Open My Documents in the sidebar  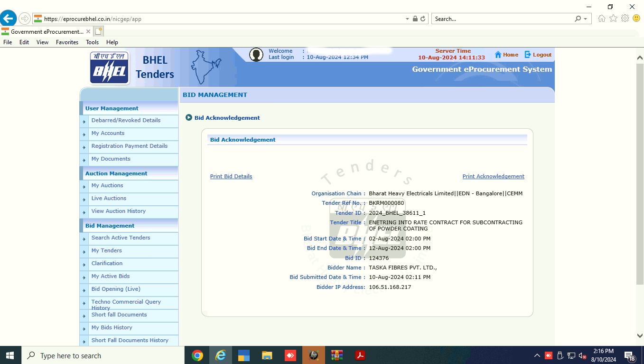(x=111, y=159)
